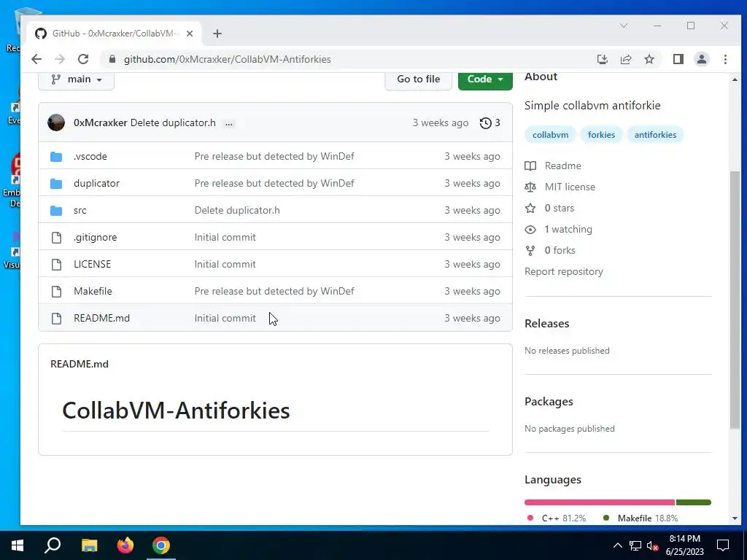The image size is (747, 560).
Task: Open the Releases heading link
Action: (x=546, y=323)
